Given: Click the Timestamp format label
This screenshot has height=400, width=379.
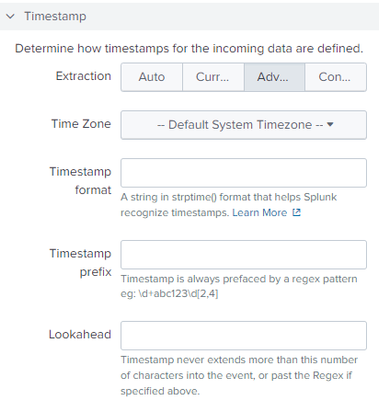Looking at the screenshot, I should 80,181.
